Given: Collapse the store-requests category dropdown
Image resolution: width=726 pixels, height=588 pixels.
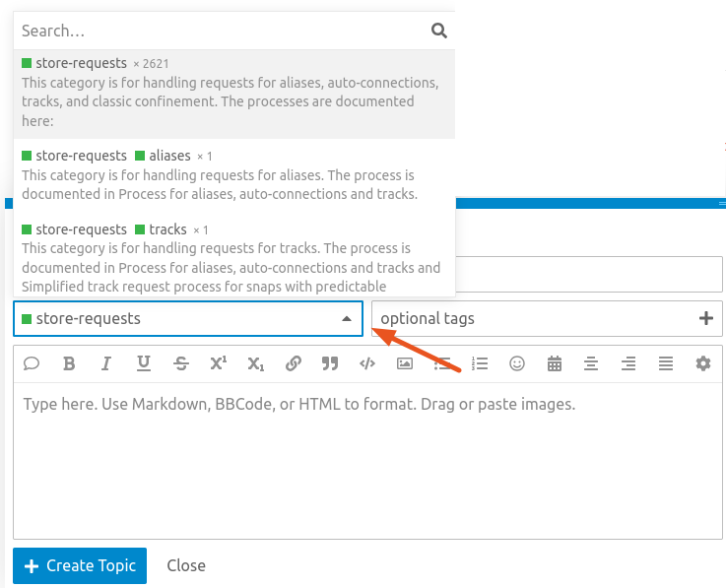Looking at the screenshot, I should pyautogui.click(x=346, y=319).
